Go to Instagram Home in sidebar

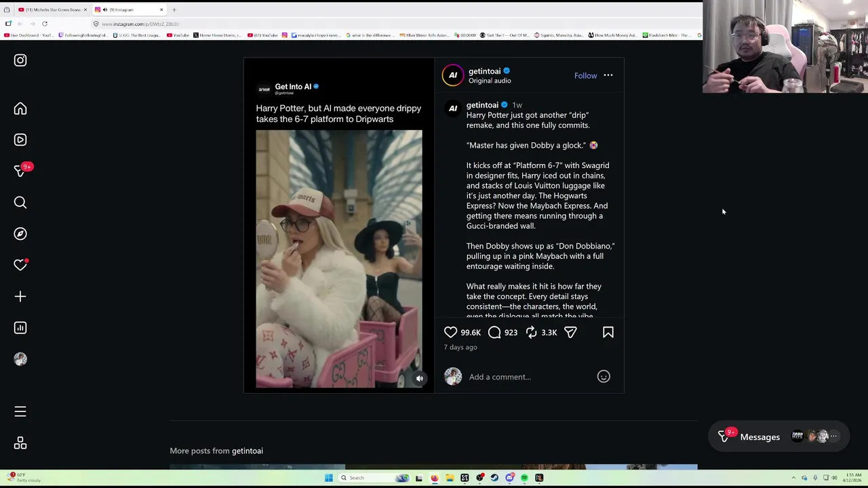(20, 109)
